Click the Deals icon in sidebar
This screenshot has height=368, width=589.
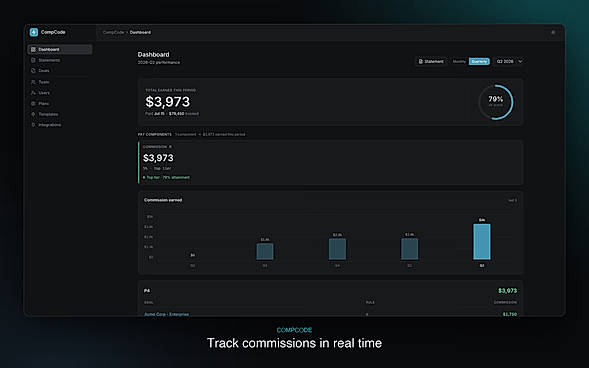tap(33, 71)
